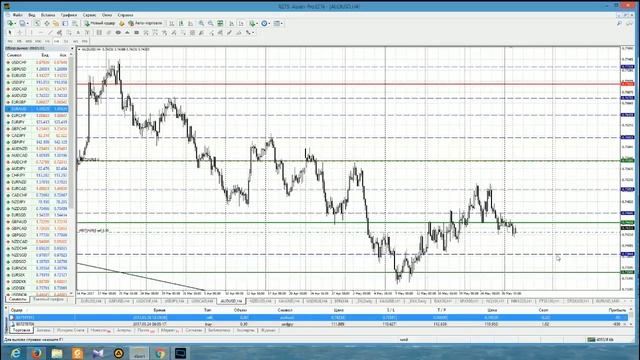
Task: Switch to История Счета terminal tab
Action: point(70,330)
